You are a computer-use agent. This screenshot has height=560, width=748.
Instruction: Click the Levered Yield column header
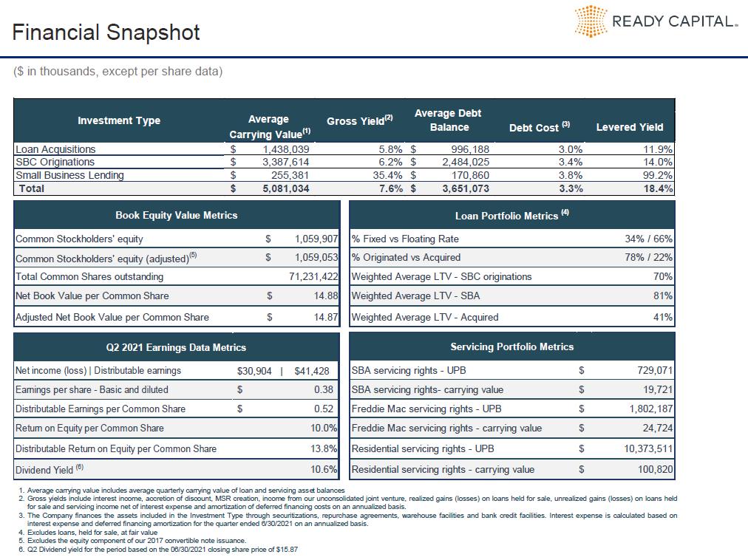click(630, 127)
